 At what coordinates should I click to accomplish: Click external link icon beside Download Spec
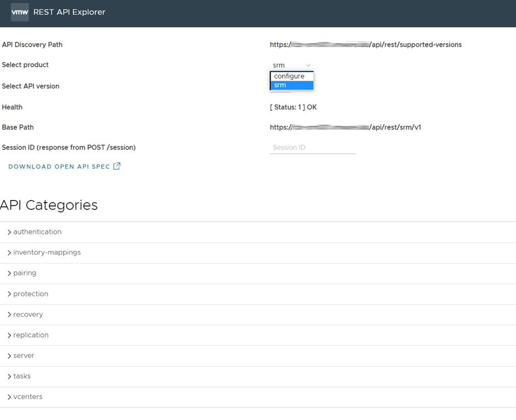click(x=117, y=166)
